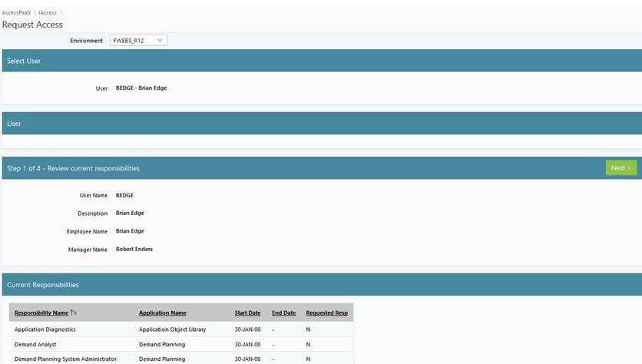
Task: Click the iAccess breadcrumb link
Action: pyautogui.click(x=48, y=13)
